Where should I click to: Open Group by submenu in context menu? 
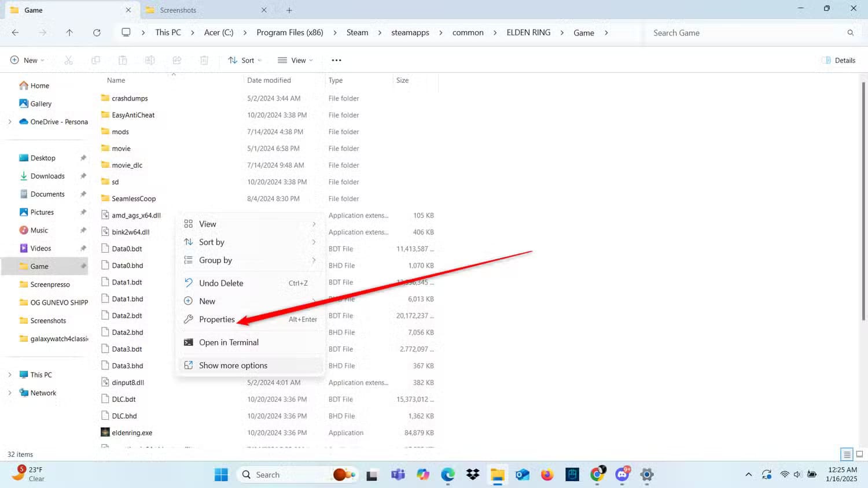pyautogui.click(x=250, y=260)
